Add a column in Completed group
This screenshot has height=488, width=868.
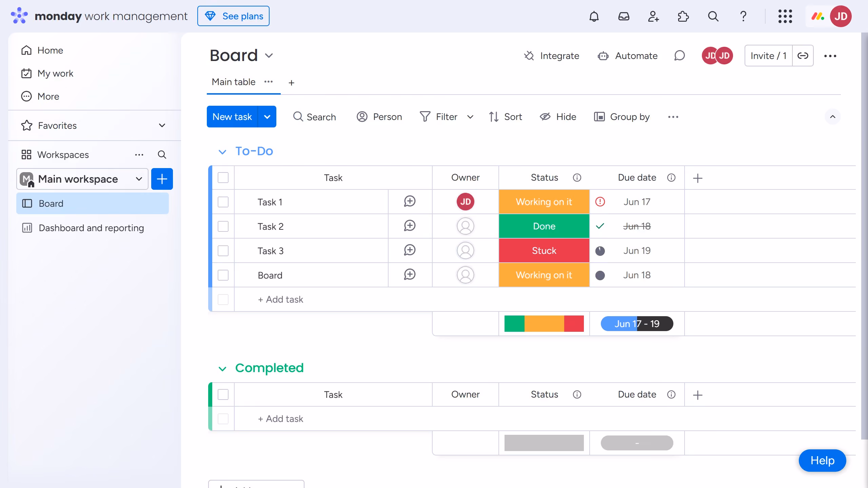pos(697,395)
